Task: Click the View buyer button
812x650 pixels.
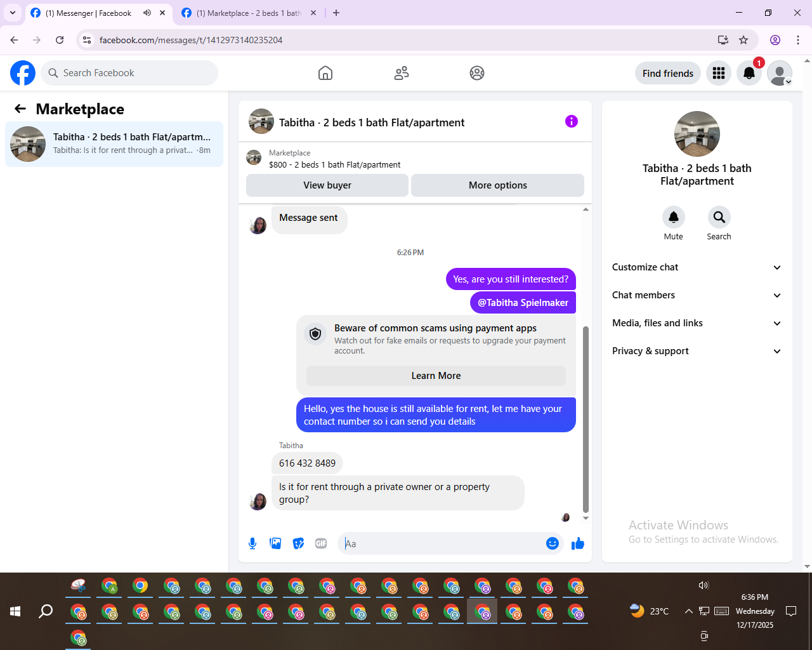Action: point(327,185)
